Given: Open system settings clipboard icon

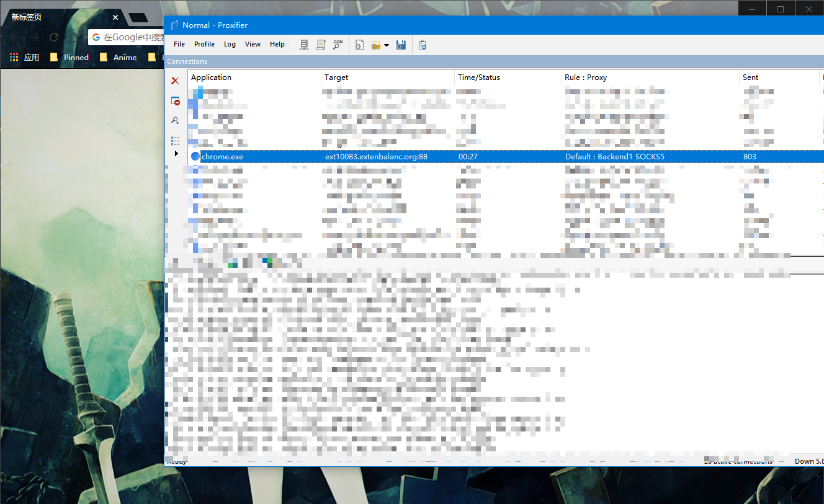Looking at the screenshot, I should pyautogui.click(x=423, y=44).
